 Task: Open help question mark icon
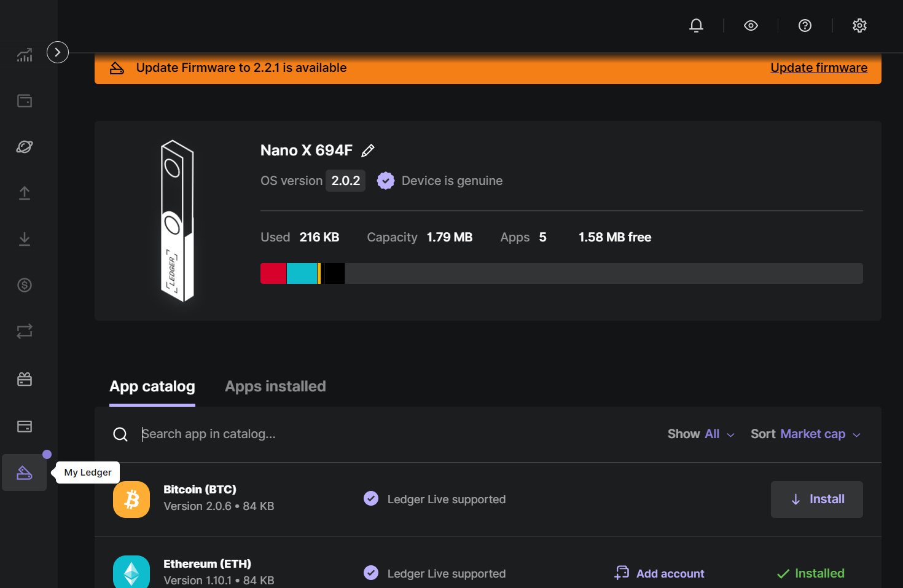click(805, 25)
